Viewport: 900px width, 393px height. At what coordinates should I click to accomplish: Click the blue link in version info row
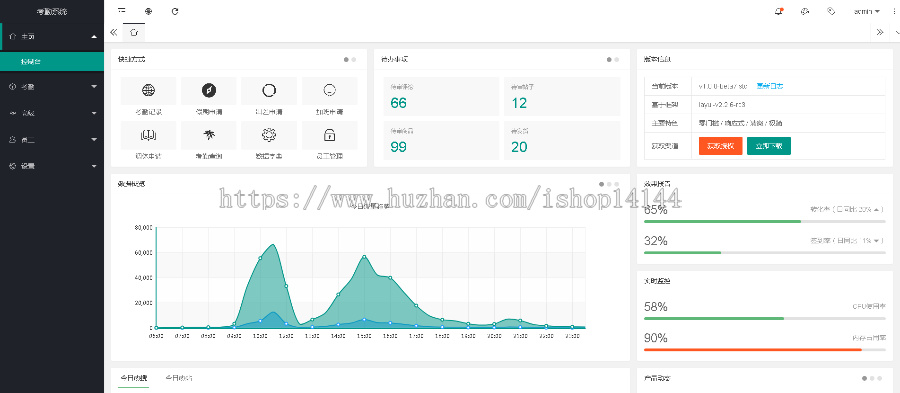tap(770, 86)
